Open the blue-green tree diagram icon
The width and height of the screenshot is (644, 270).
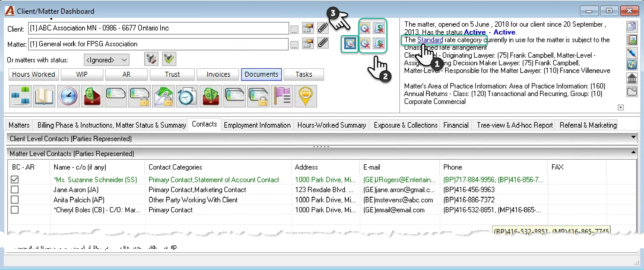(x=20, y=96)
